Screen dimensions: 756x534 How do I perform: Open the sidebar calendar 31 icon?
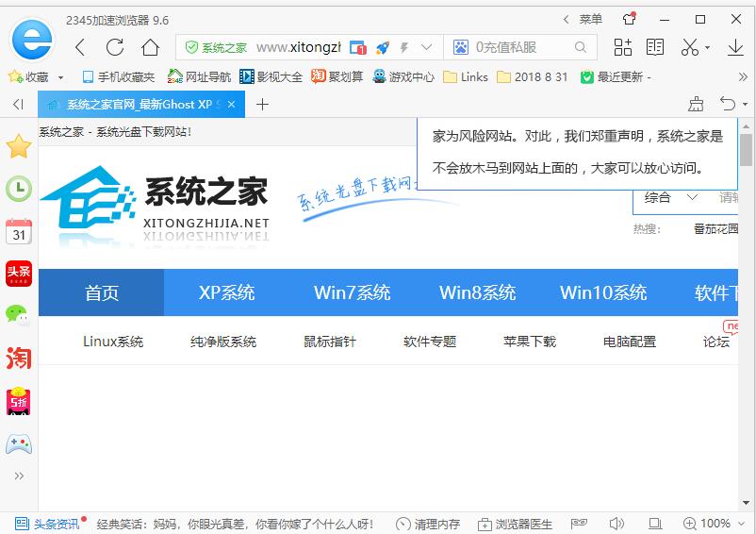(19, 231)
